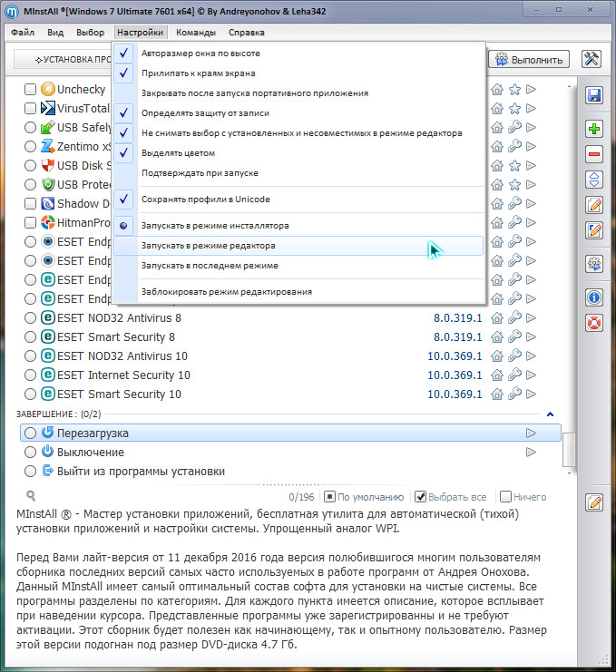Toggle Прилипать к краям экрана option
The height and width of the screenshot is (672, 616).
tap(298, 73)
